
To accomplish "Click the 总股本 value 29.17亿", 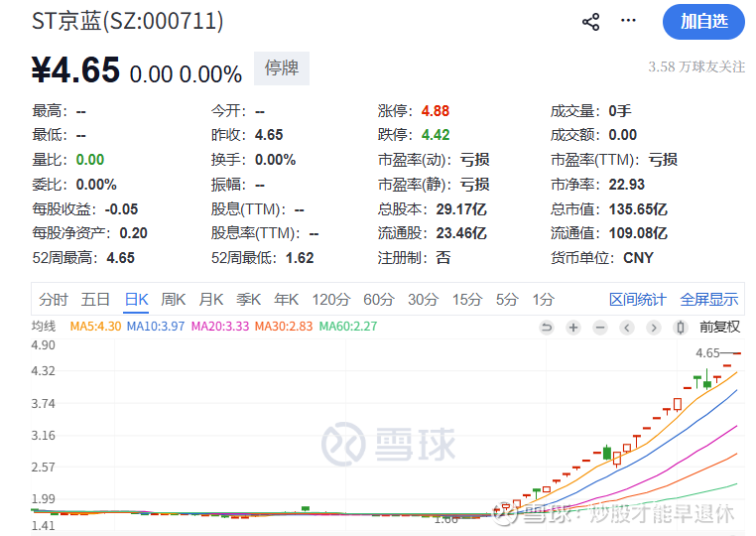I will coord(461,209).
